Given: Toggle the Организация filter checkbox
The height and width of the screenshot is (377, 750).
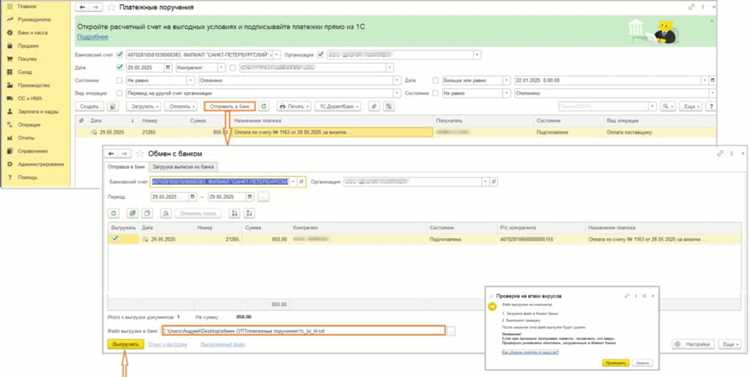Looking at the screenshot, I should (x=321, y=55).
